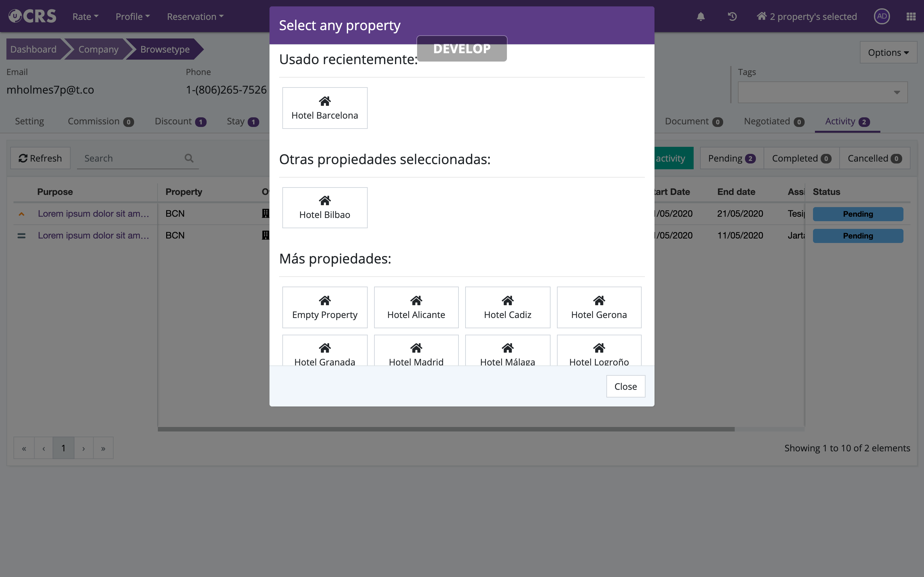Pick the Hotel Alicante property tile
Screen dimensions: 924x577
tap(416, 307)
